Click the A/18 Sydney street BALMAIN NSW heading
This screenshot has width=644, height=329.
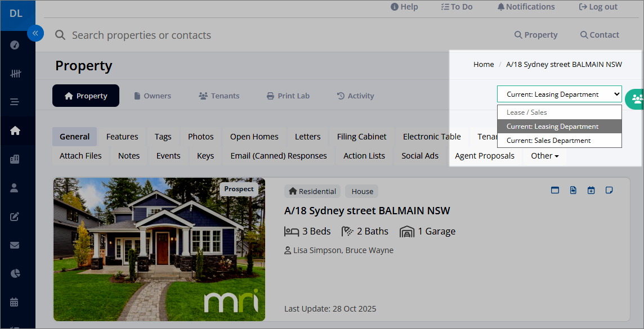pyautogui.click(x=367, y=211)
